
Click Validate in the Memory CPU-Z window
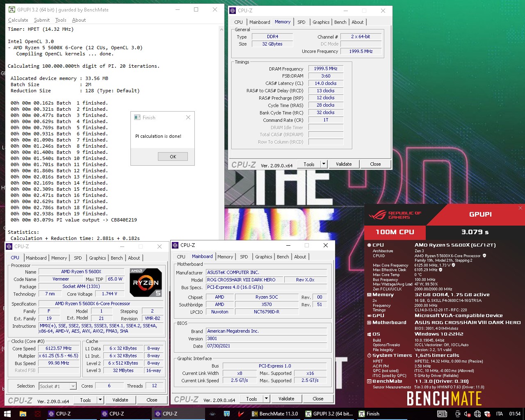pyautogui.click(x=344, y=164)
